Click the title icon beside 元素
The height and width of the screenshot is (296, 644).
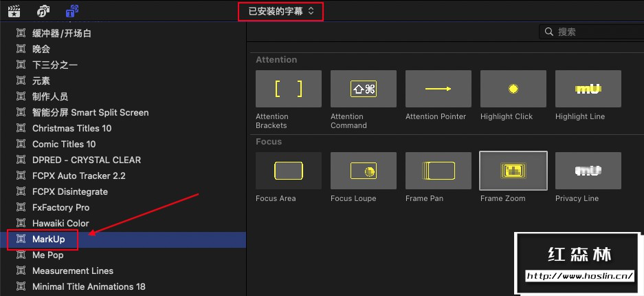21,81
